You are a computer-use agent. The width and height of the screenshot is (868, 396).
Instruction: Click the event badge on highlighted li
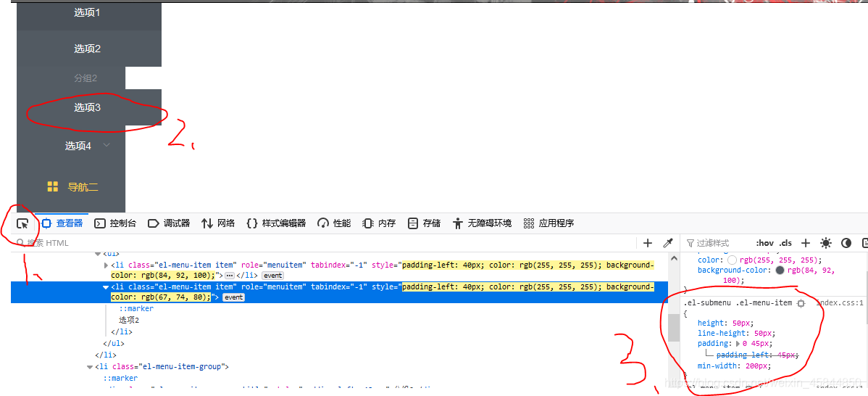pos(233,297)
